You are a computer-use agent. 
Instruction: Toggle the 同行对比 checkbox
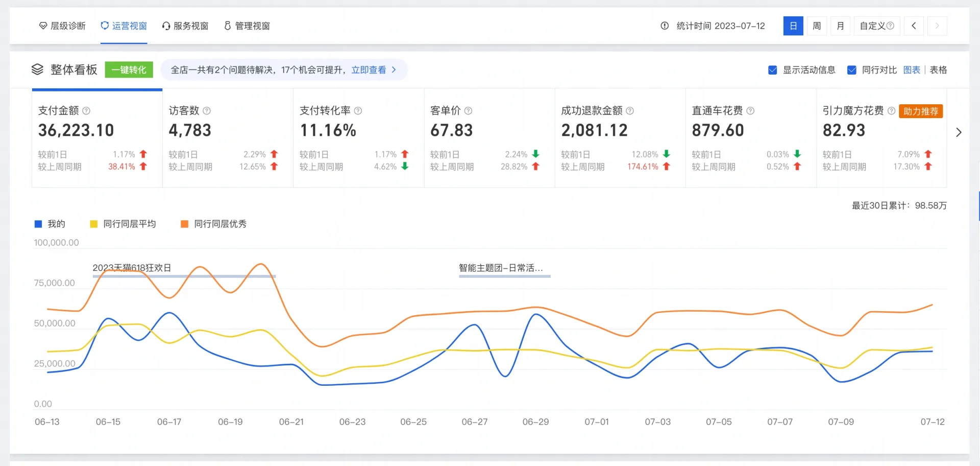[x=852, y=69]
